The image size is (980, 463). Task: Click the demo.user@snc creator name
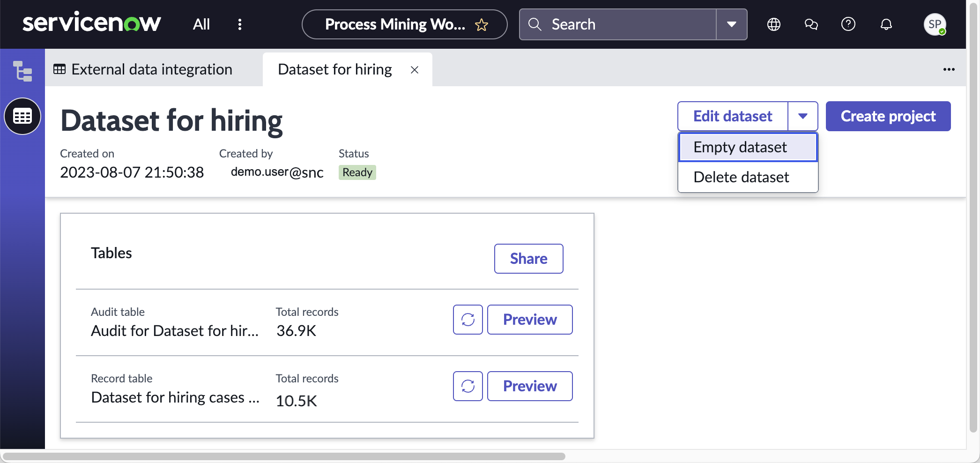tap(277, 172)
